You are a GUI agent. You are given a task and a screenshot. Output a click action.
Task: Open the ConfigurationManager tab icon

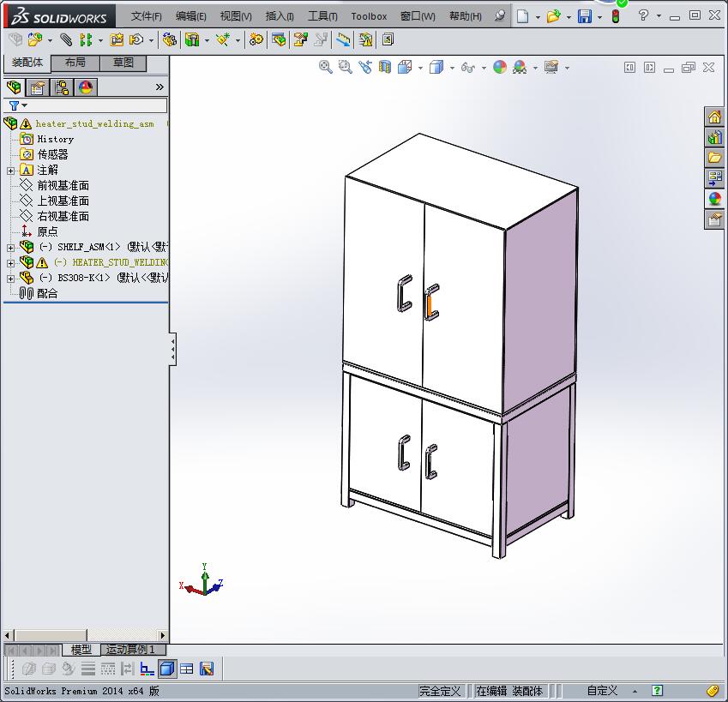point(61,87)
